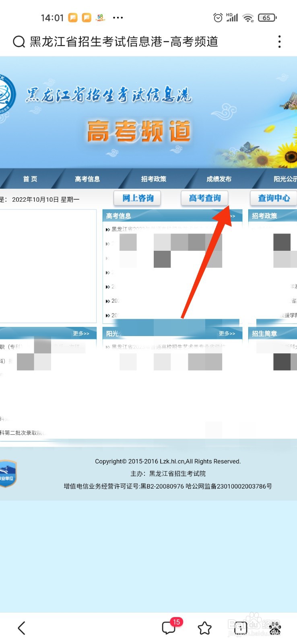Image resolution: width=297 pixels, height=644 pixels.
Task: Tap the search magnifier icon
Action: point(19,41)
